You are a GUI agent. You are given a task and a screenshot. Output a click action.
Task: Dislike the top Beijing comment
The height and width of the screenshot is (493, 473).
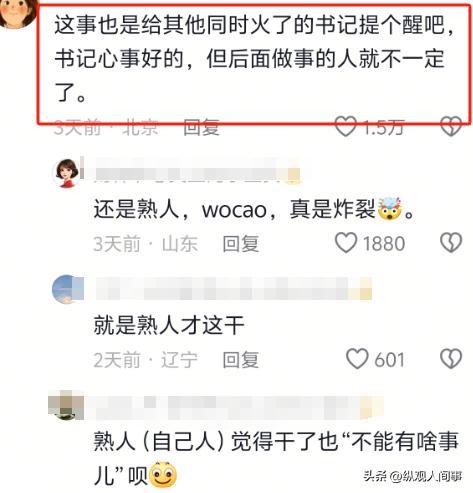[451, 127]
